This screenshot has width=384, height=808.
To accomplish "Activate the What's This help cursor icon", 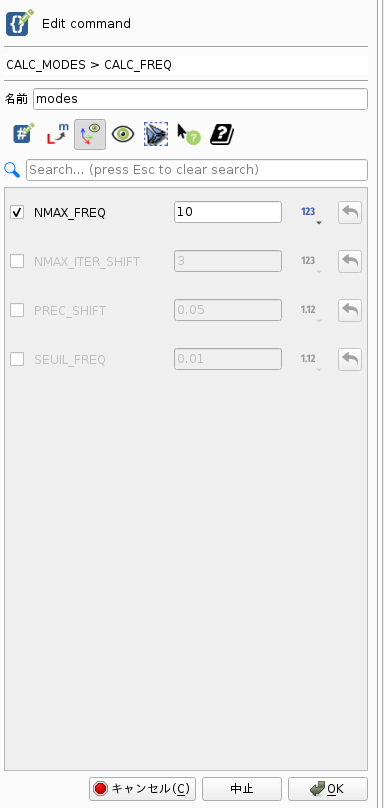I will (x=189, y=134).
